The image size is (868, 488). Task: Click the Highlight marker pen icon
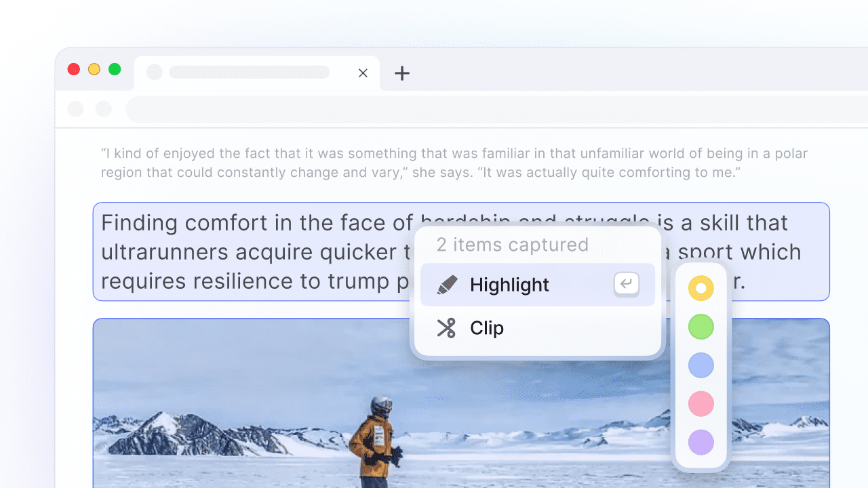click(447, 285)
